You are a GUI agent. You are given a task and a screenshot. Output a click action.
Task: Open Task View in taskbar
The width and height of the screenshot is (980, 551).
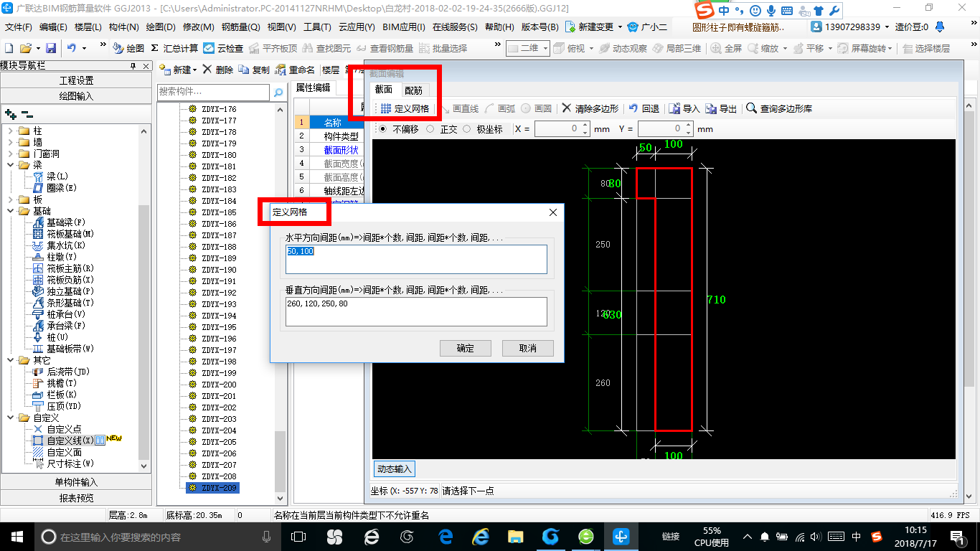point(298,536)
